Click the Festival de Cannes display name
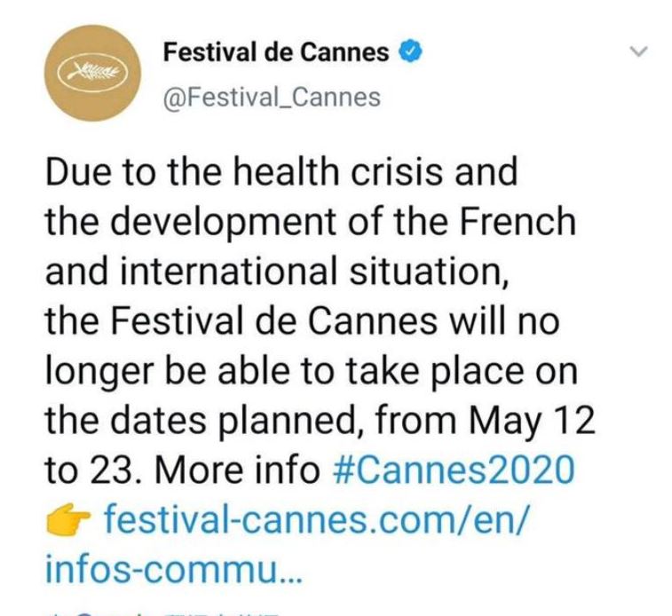This screenshot has width=672, height=616. (x=275, y=52)
